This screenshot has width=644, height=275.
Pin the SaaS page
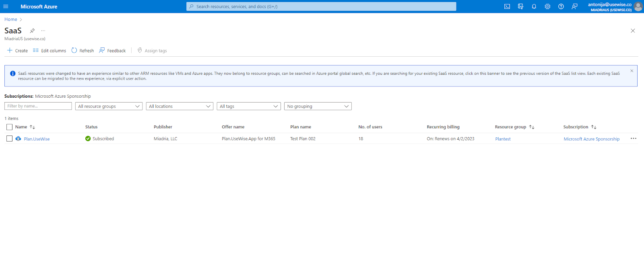click(x=32, y=31)
